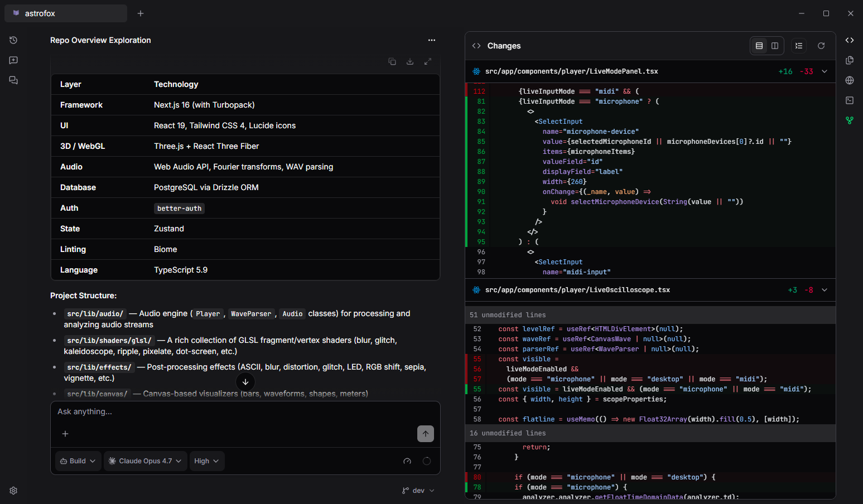
Task: Open file path src/app/components/player/LiveModePanel.tsx
Action: 572,71
